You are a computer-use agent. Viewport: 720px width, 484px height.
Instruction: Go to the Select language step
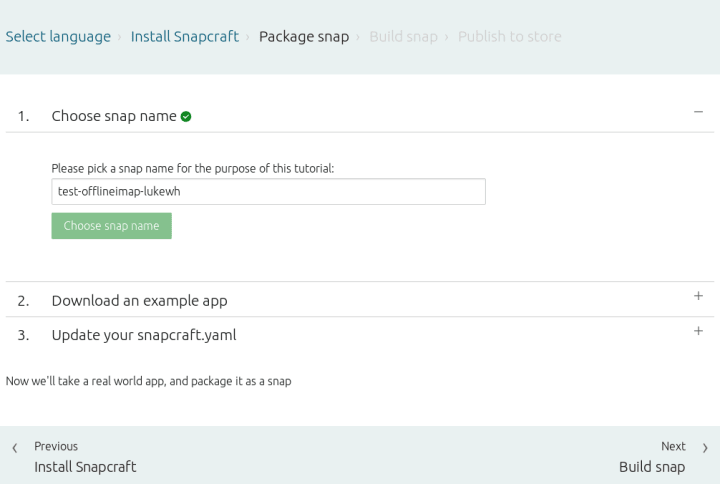pyautogui.click(x=58, y=37)
